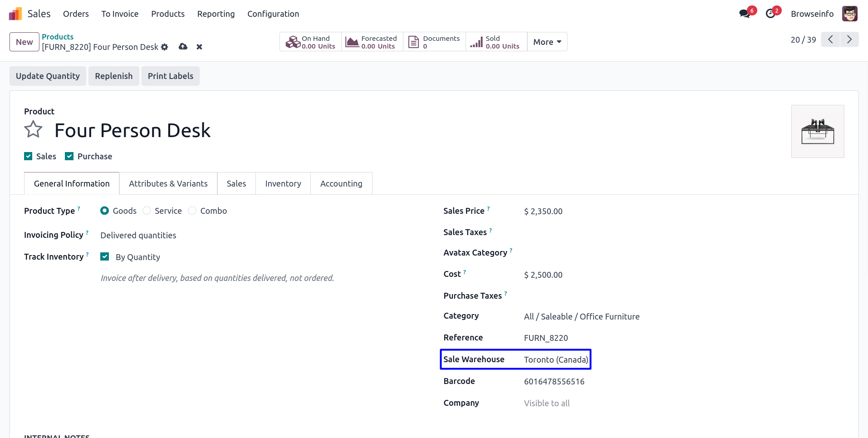Screen dimensions: 868x438
Task: Open the Reporting menu
Action: pos(216,14)
